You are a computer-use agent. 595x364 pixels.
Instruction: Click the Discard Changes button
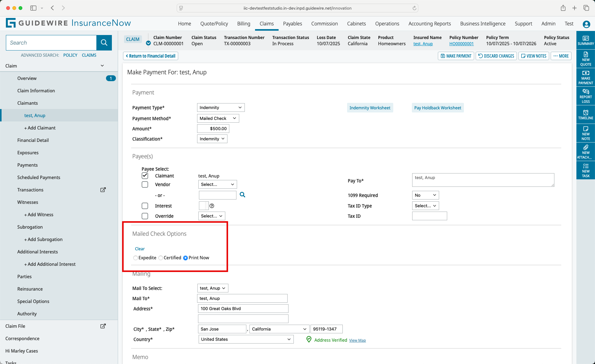[496, 56]
